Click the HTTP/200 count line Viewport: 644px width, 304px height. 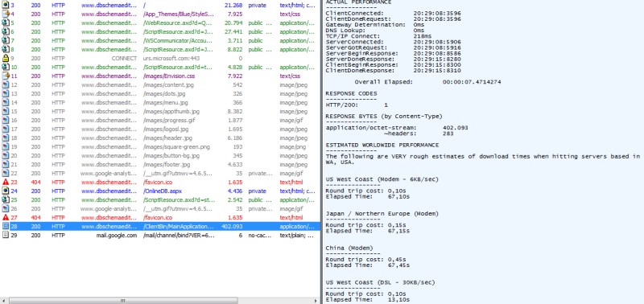coord(357,105)
